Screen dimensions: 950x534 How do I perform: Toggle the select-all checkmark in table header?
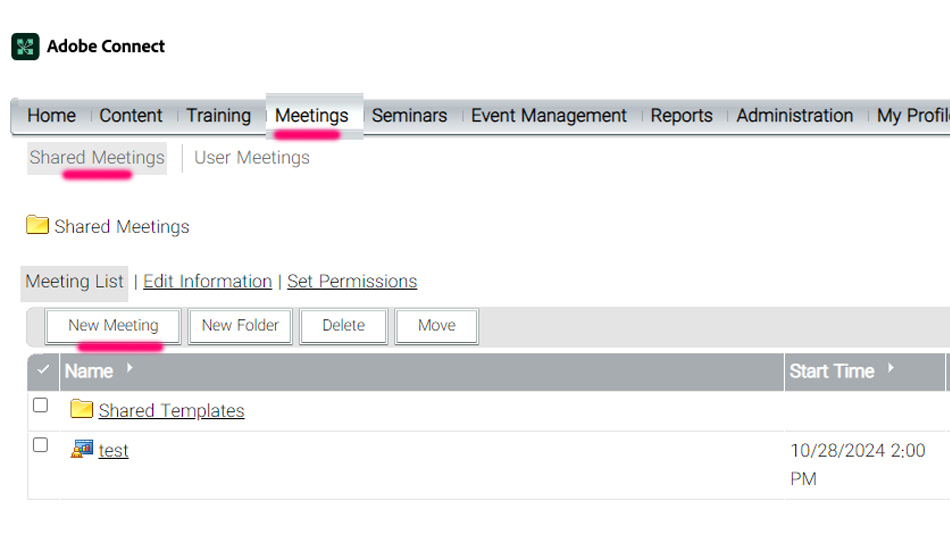click(43, 369)
